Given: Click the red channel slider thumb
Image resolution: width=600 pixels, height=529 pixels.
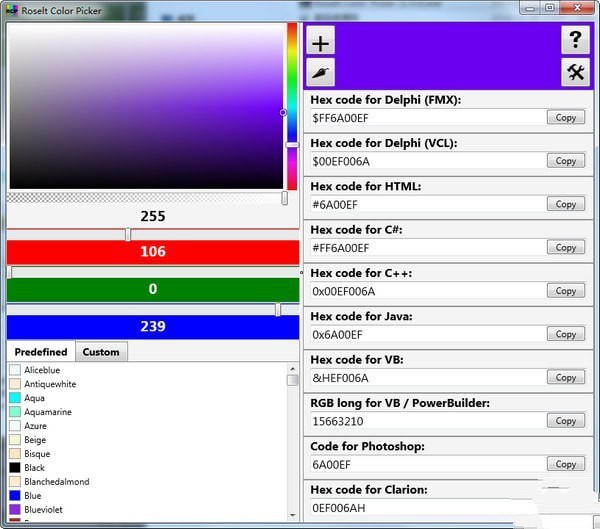Looking at the screenshot, I should click(128, 234).
